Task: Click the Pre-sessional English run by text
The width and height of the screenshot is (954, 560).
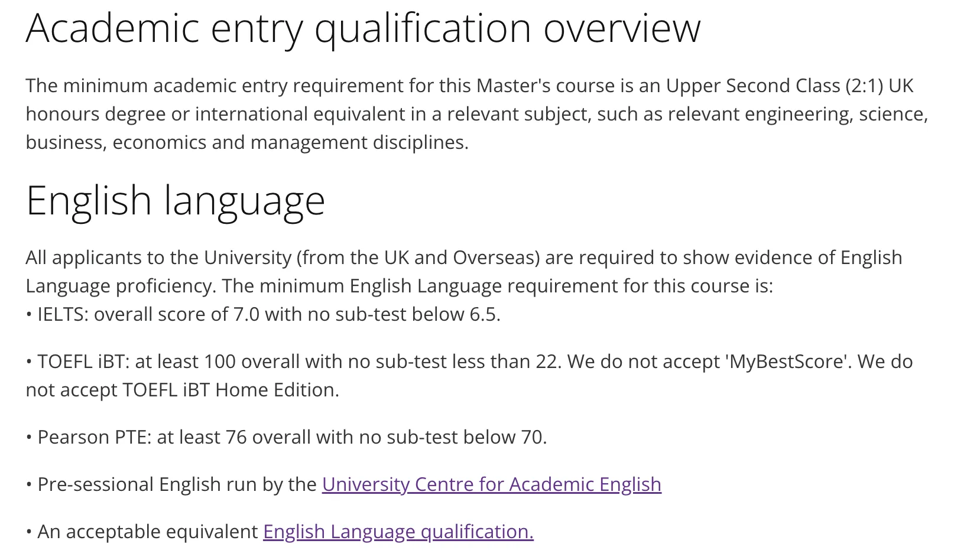Action: point(177,484)
